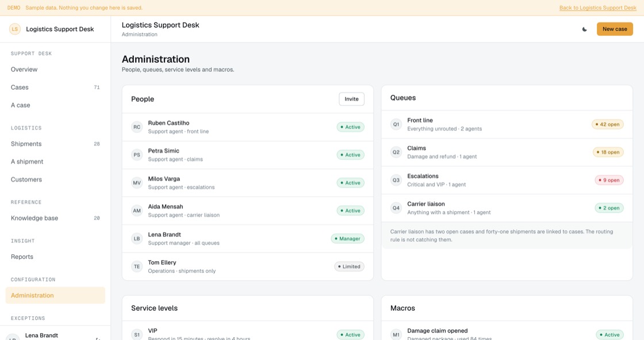Screen dimensions: 644x340
Task: Follow Back to Logistics Support Desk link
Action: [597, 8]
